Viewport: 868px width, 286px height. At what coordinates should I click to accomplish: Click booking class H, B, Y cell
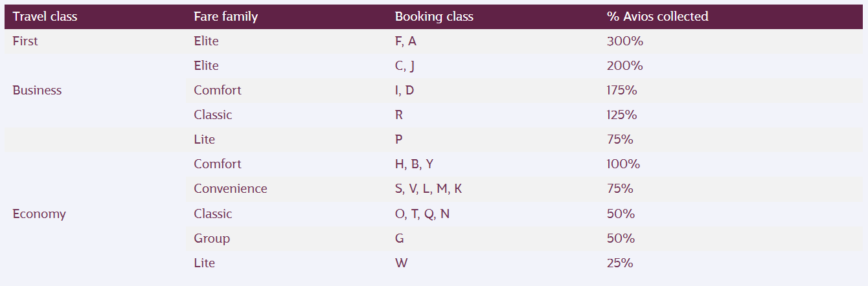click(414, 164)
